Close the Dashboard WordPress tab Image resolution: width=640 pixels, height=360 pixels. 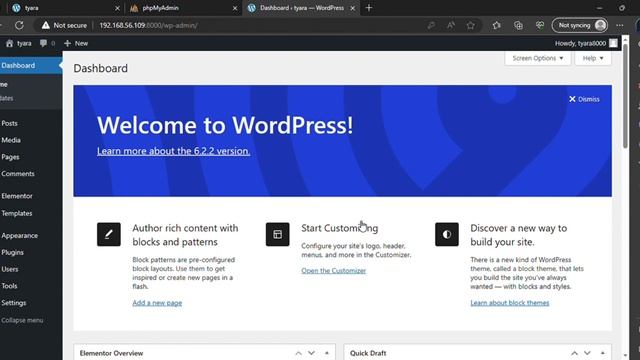[353, 8]
